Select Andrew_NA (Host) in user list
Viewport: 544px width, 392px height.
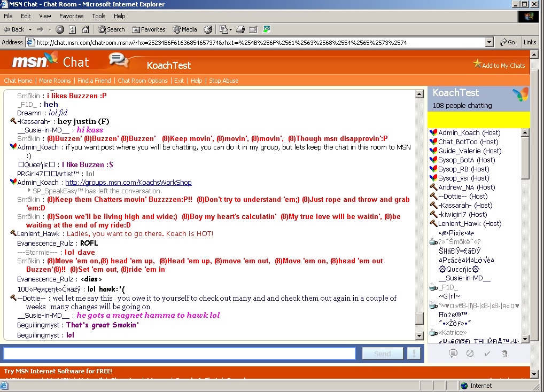(467, 187)
